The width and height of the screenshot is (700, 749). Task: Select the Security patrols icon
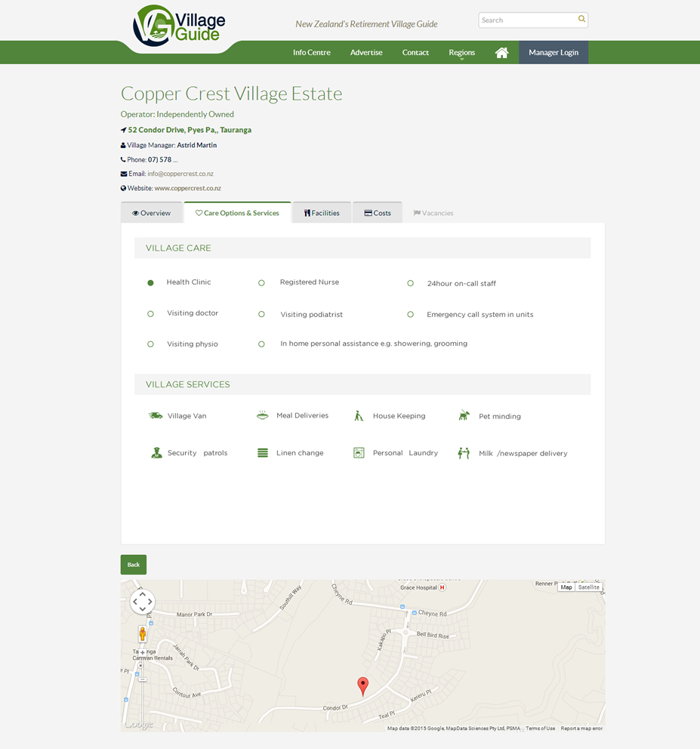(x=156, y=452)
